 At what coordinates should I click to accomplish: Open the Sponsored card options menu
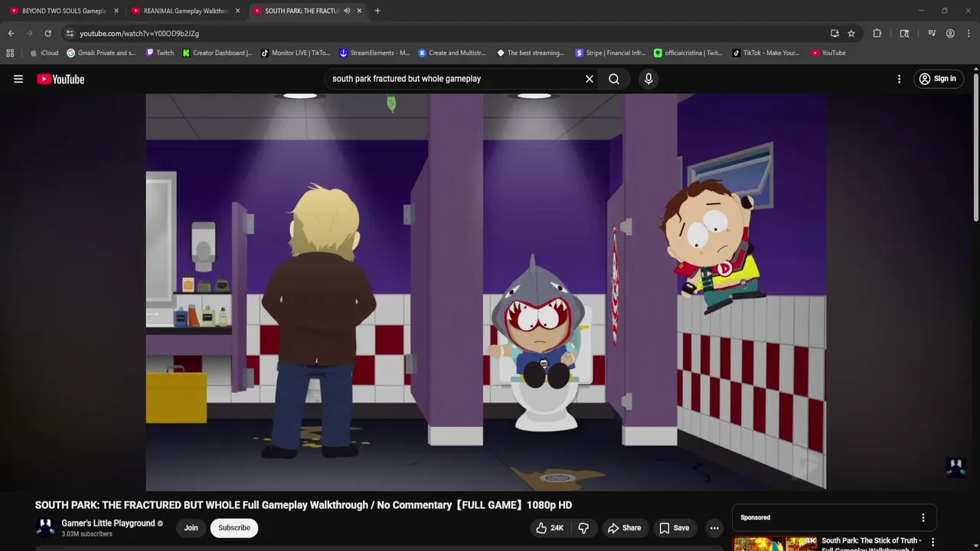(x=923, y=518)
